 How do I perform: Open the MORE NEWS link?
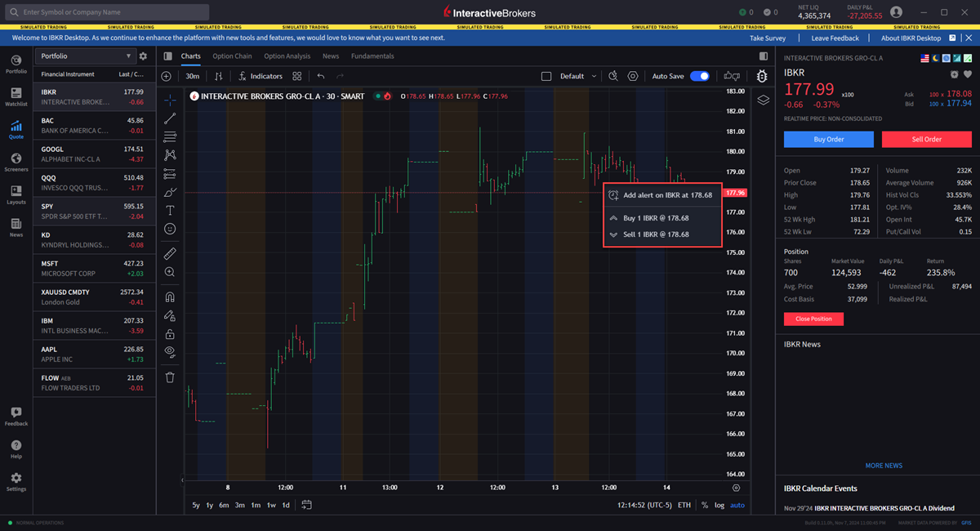click(884, 466)
